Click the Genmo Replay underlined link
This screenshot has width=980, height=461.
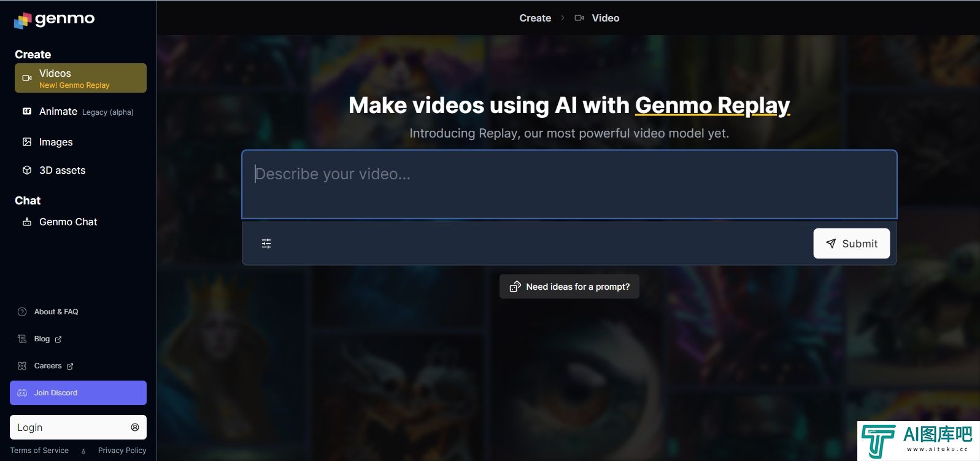click(712, 106)
